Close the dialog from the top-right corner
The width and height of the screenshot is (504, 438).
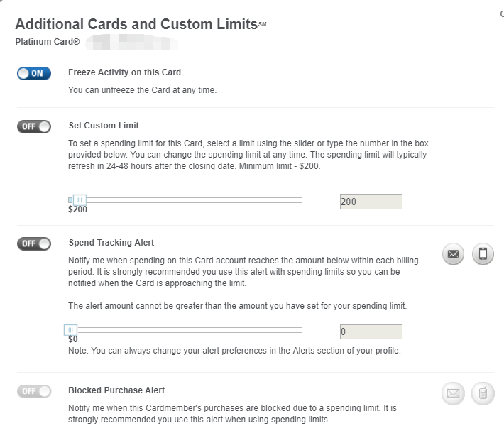click(501, 13)
